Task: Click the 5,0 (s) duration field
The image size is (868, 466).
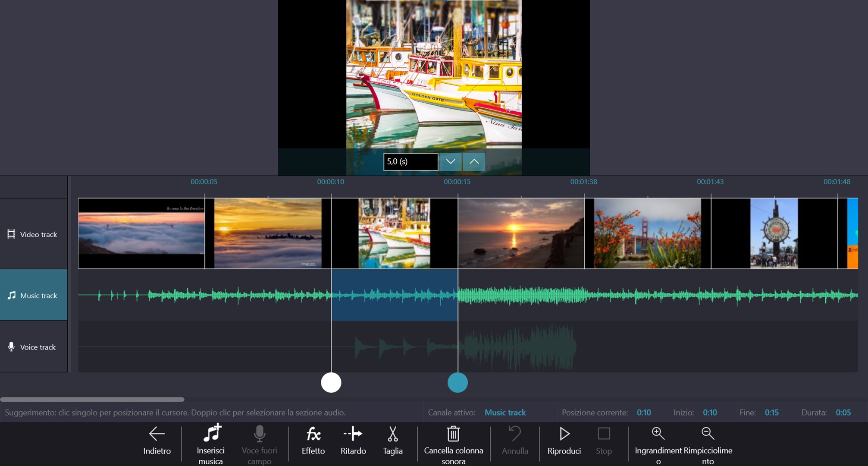Action: tap(410, 162)
